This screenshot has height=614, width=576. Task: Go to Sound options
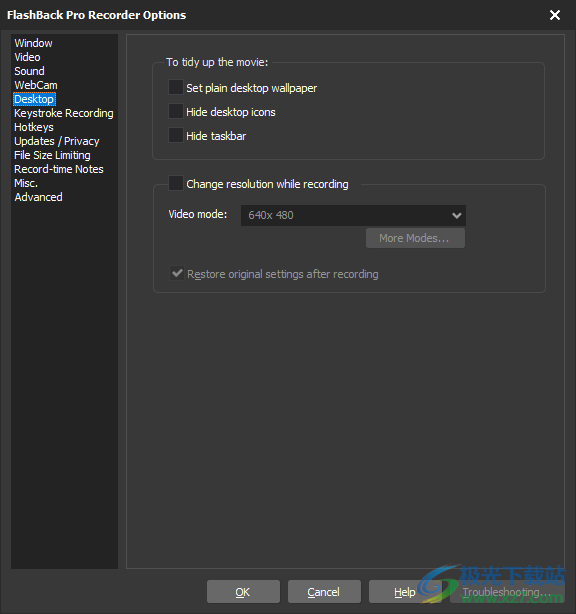tap(29, 71)
